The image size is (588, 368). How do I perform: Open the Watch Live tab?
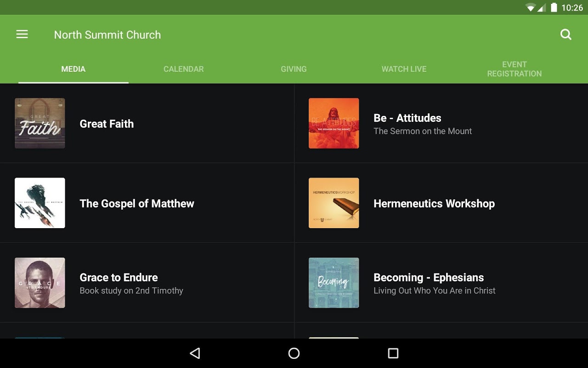tap(404, 69)
